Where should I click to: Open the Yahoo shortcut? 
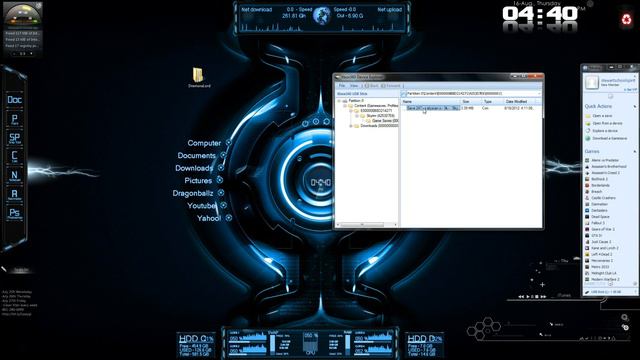click(209, 218)
